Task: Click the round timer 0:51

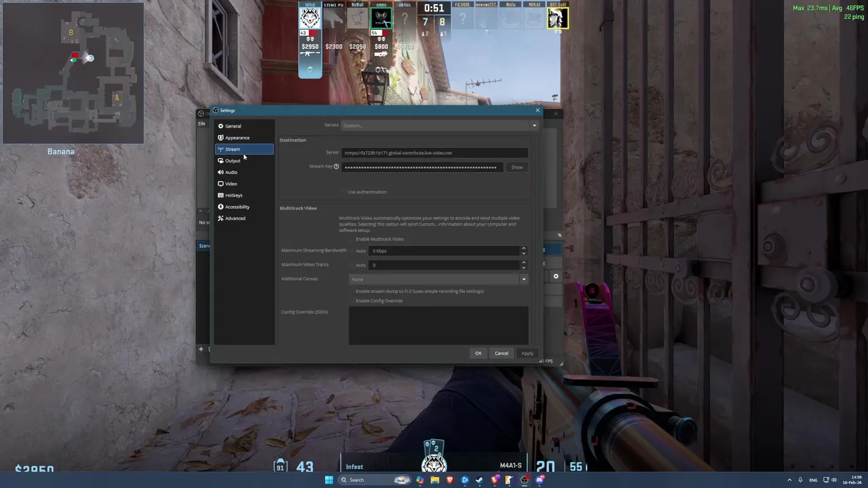Action: click(x=434, y=8)
